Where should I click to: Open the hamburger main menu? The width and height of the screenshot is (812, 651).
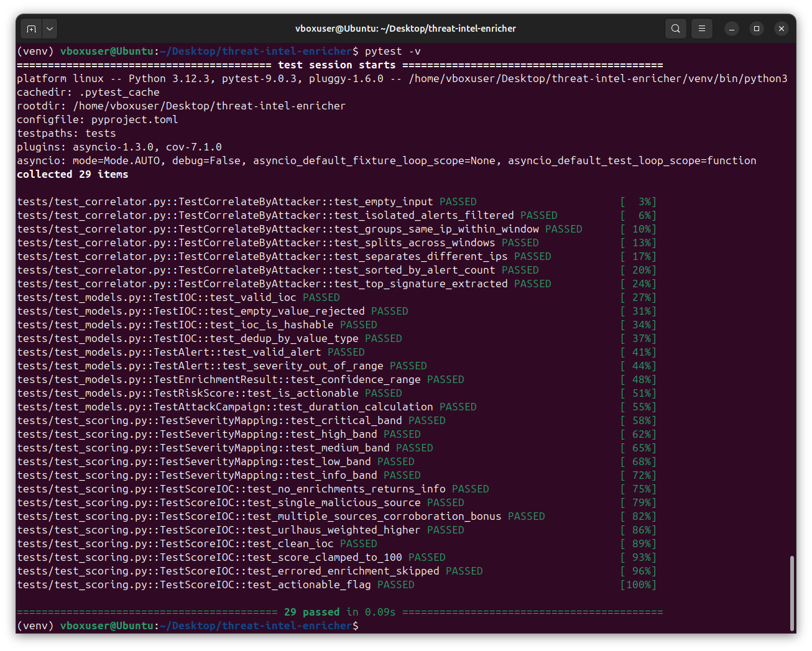click(702, 29)
